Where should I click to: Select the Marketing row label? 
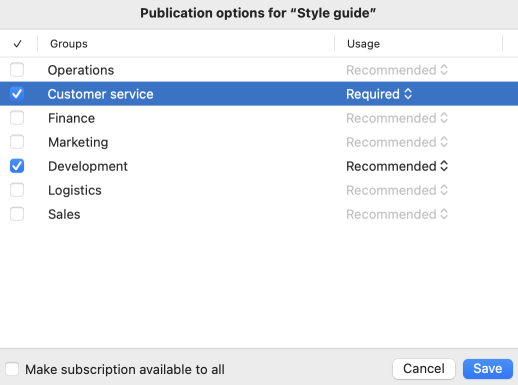pyautogui.click(x=78, y=142)
